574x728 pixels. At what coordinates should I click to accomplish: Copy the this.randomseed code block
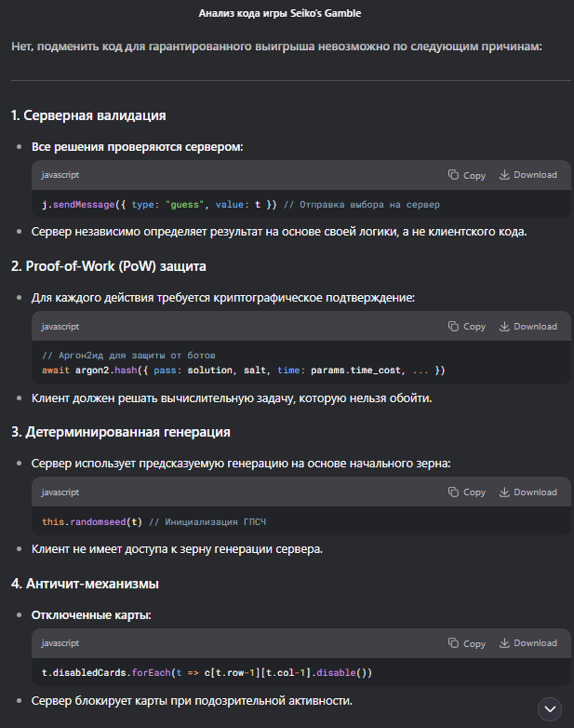tap(467, 492)
